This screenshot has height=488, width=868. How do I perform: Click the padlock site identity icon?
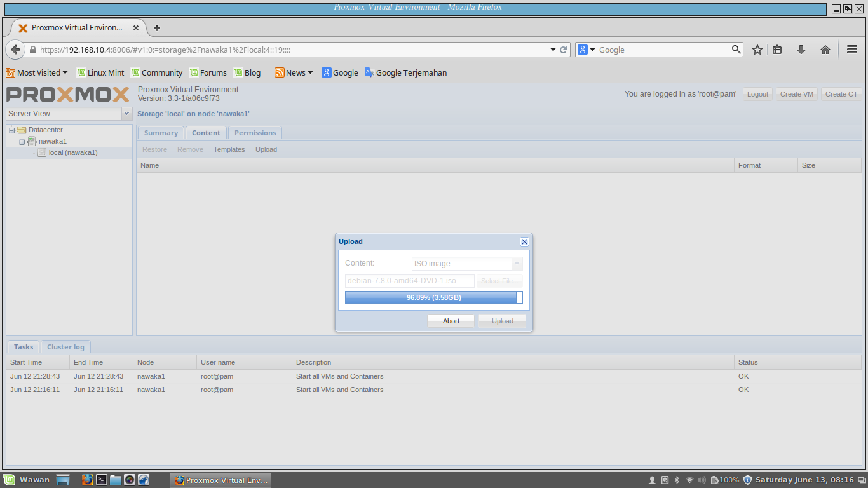[33, 50]
